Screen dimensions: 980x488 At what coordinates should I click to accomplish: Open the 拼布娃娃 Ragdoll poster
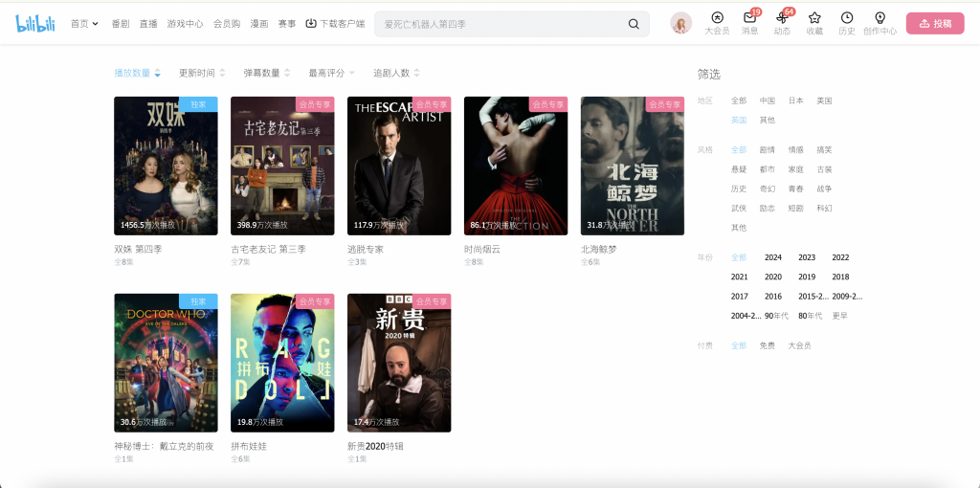pos(282,363)
